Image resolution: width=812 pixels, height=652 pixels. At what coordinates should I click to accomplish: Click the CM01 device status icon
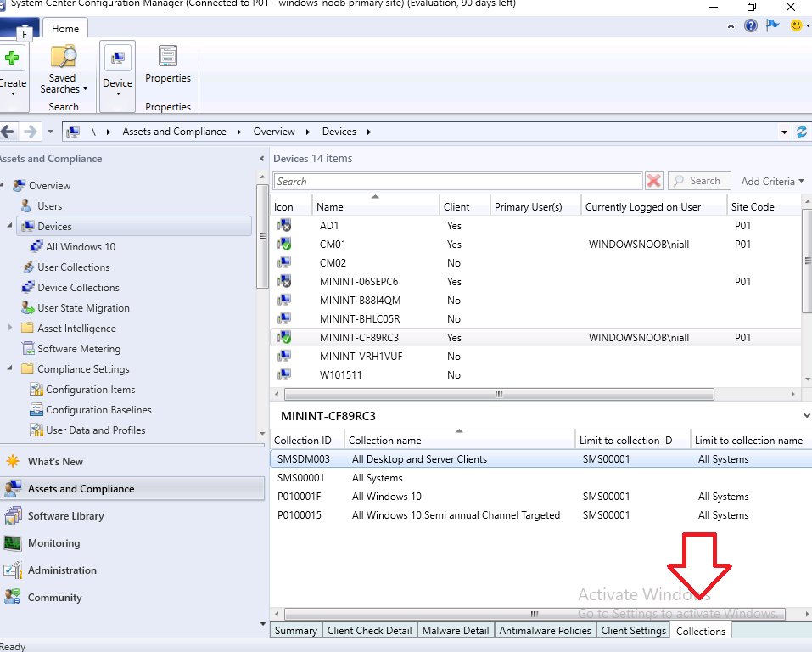tap(284, 244)
